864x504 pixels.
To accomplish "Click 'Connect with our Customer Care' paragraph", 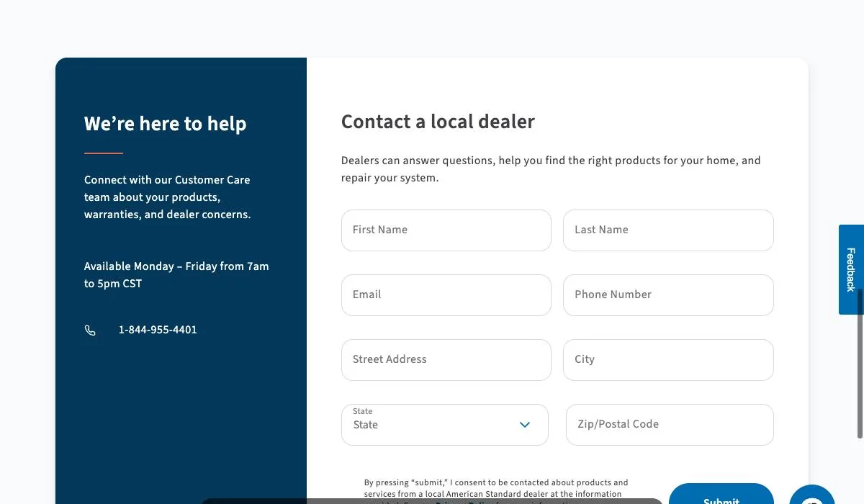I will [x=168, y=197].
